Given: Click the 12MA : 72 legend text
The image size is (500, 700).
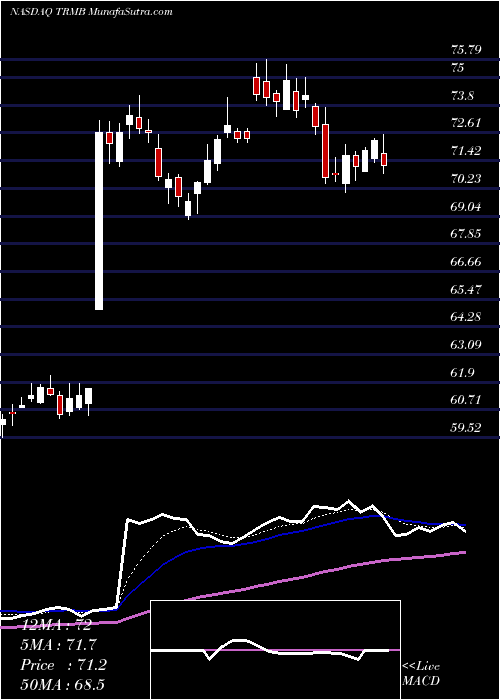Looking at the screenshot, I should click(56, 625).
